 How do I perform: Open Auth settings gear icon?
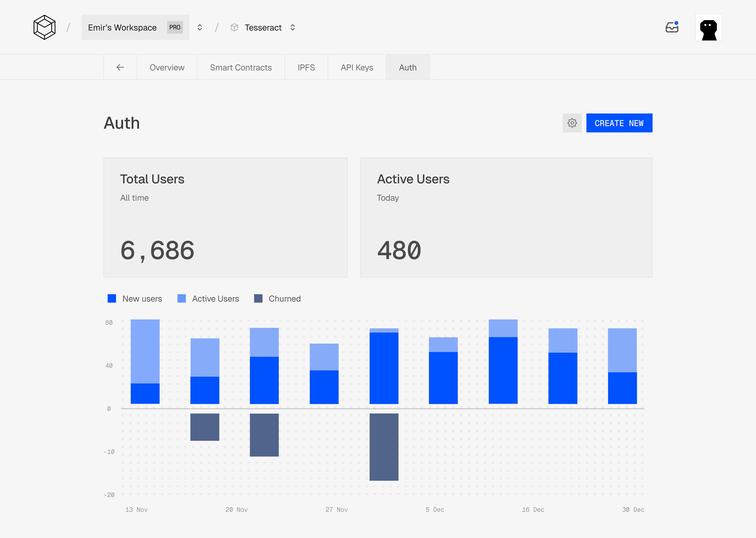tap(572, 123)
